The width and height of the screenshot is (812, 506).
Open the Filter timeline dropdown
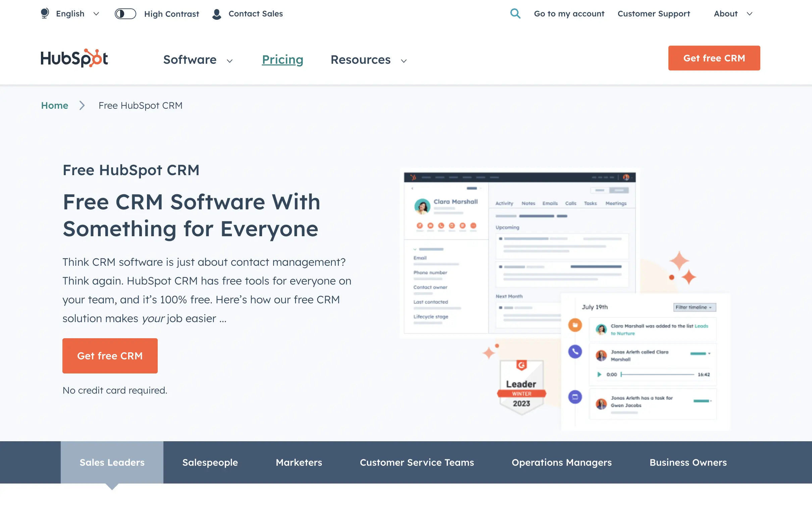695,307
